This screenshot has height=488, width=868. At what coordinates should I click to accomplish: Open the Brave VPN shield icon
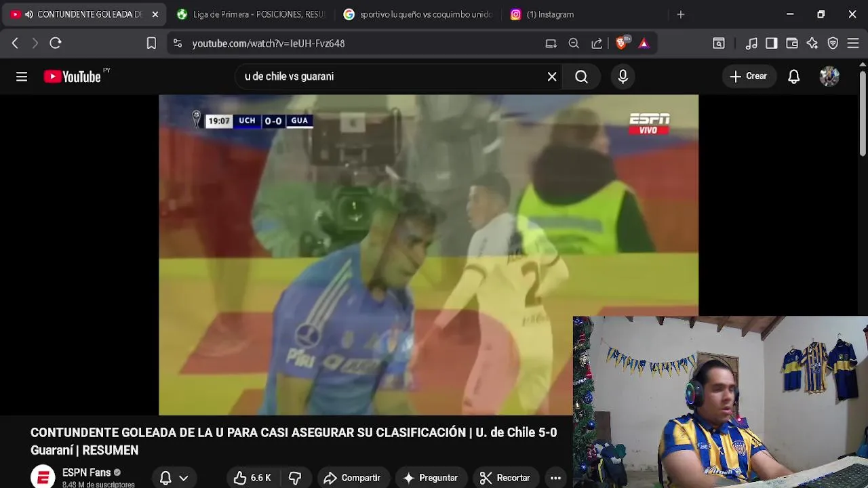pyautogui.click(x=833, y=43)
